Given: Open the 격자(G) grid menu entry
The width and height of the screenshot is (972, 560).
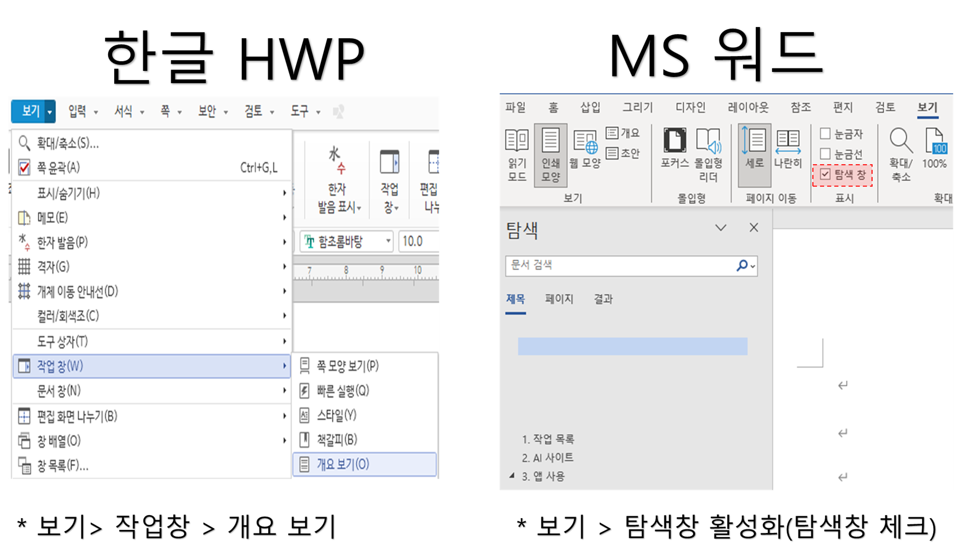Looking at the screenshot, I should pyautogui.click(x=151, y=266).
